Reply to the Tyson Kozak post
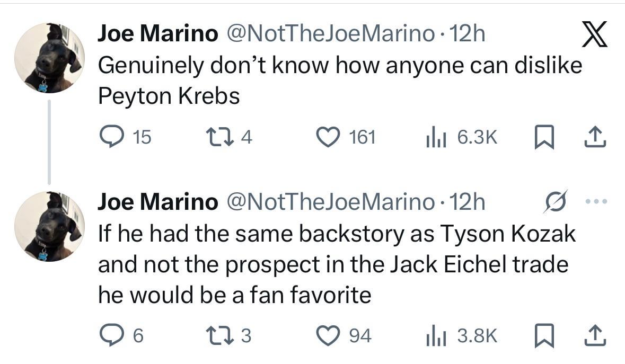Screen dimensions: 625x364 111,335
